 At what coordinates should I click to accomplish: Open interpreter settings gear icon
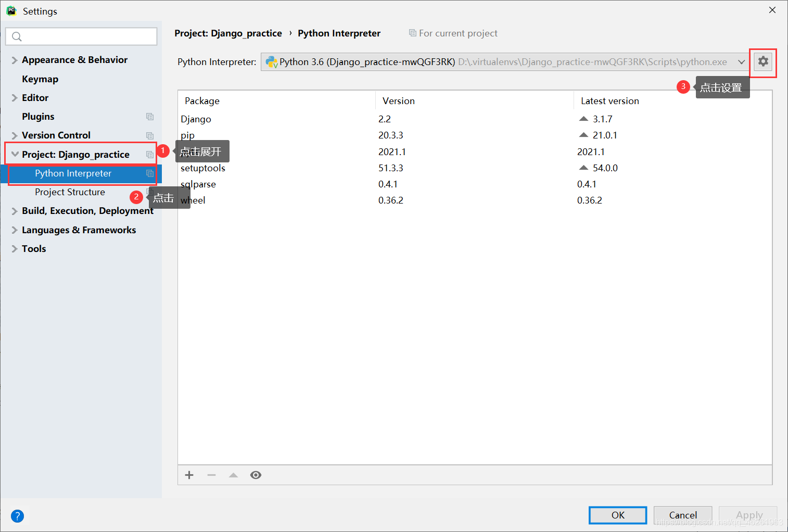(x=763, y=61)
